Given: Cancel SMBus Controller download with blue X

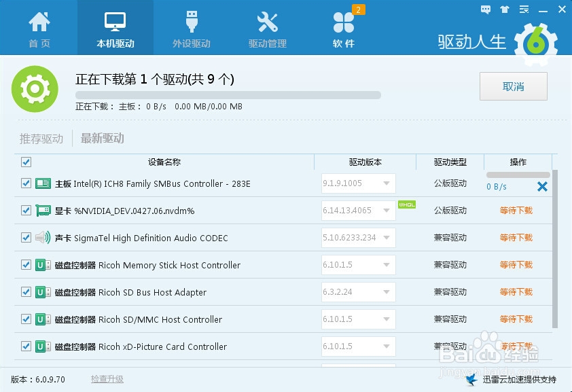Looking at the screenshot, I should coord(542,187).
